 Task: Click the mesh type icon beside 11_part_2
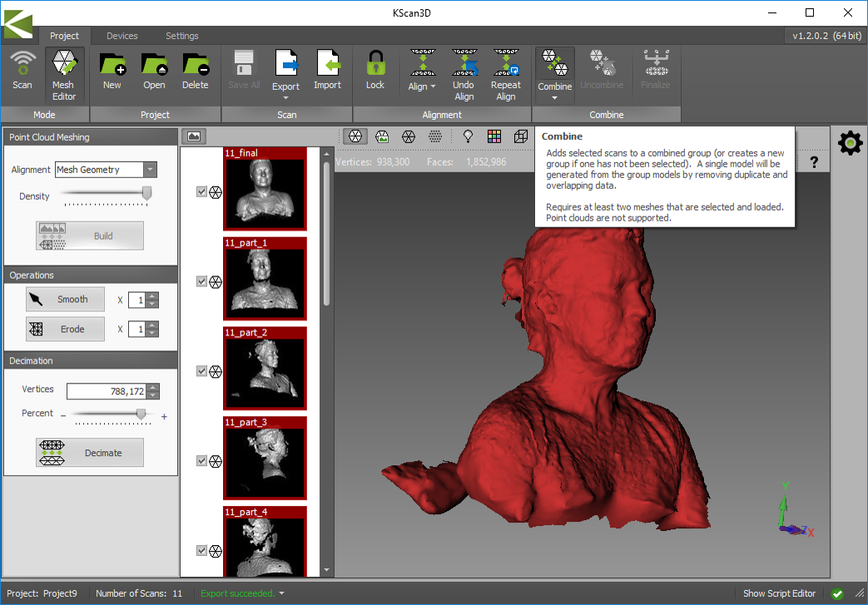click(216, 371)
